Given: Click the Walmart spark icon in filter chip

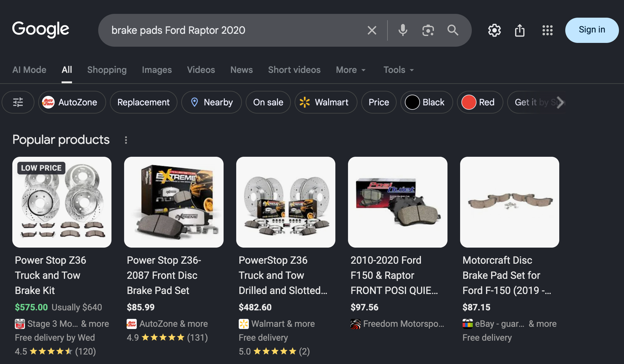Looking at the screenshot, I should pos(305,102).
